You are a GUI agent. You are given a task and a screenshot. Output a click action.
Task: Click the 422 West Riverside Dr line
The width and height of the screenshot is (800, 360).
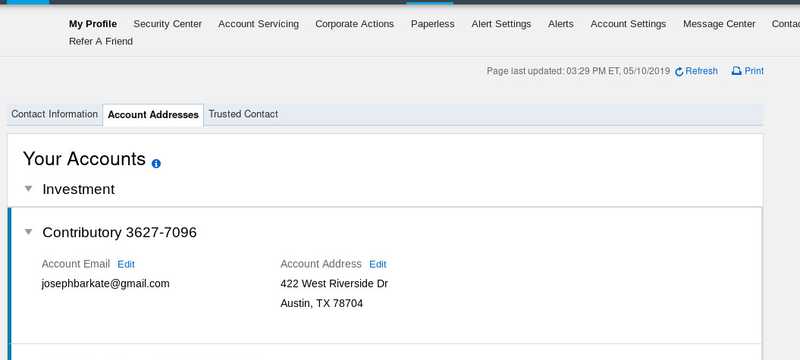[334, 284]
